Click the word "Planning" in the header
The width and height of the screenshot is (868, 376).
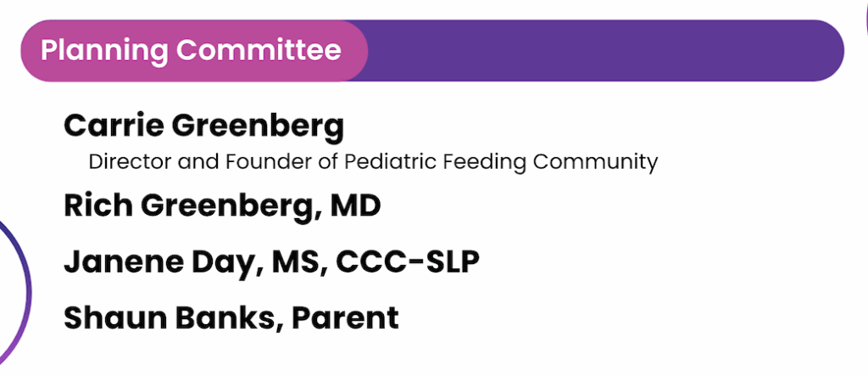[104, 50]
